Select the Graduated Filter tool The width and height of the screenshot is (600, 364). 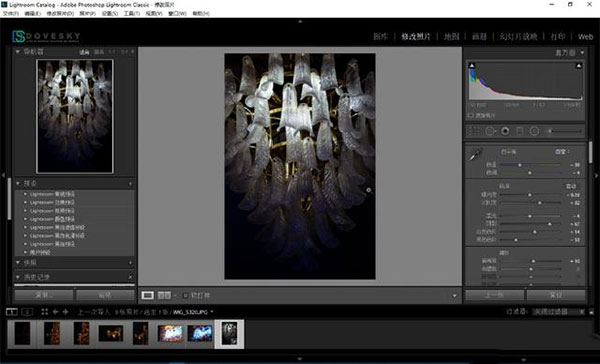[x=520, y=131]
